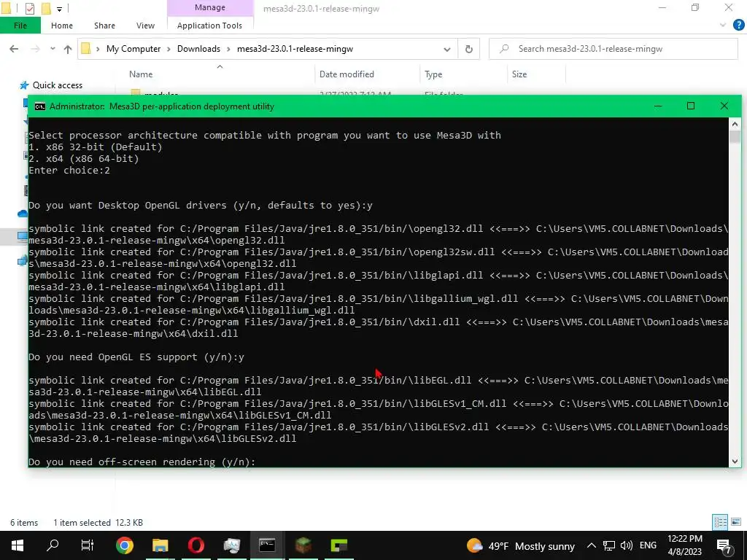This screenshot has height=560, width=747.
Task: Open weather widget showing 49°F
Action: pos(521,545)
